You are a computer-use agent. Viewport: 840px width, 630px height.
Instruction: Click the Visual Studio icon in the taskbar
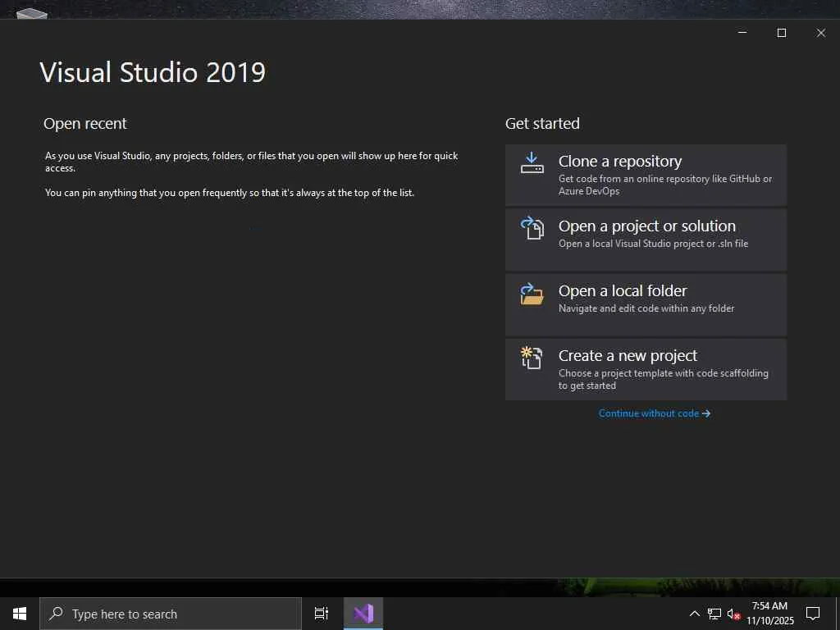363,614
